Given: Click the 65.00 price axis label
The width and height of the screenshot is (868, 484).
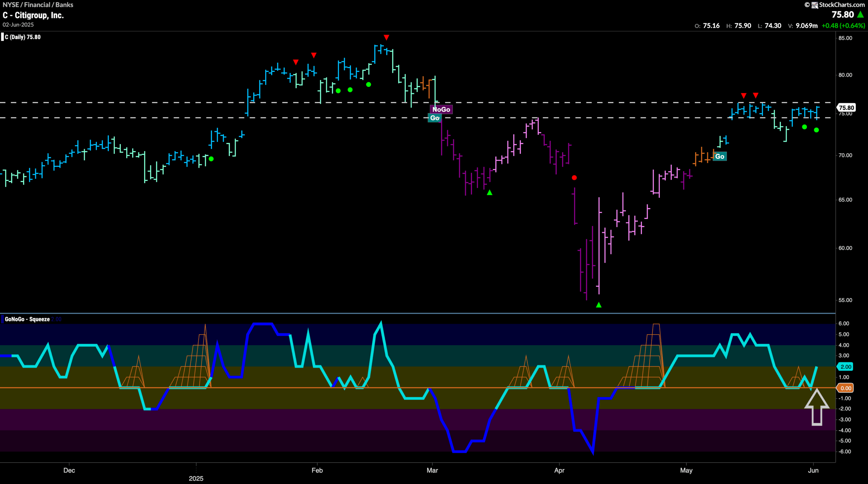Looking at the screenshot, I should 845,200.
